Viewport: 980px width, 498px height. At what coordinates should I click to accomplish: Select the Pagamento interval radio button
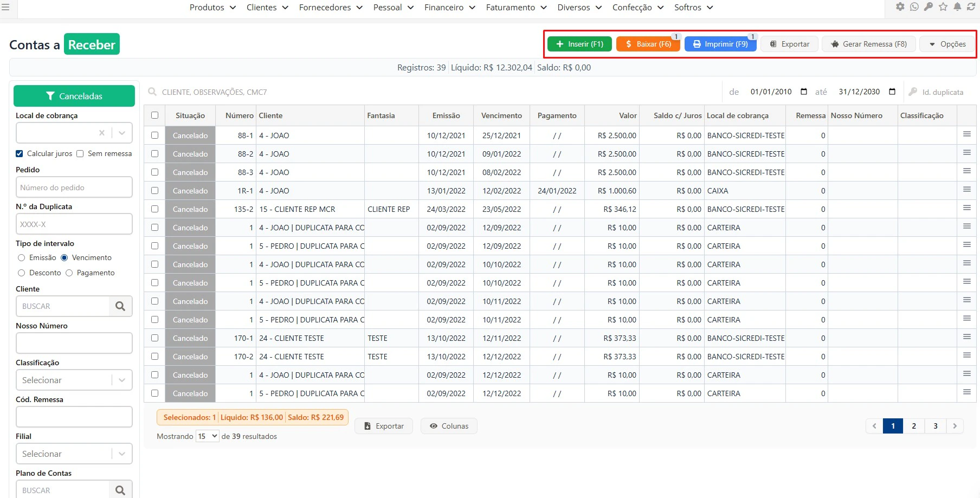pyautogui.click(x=69, y=273)
